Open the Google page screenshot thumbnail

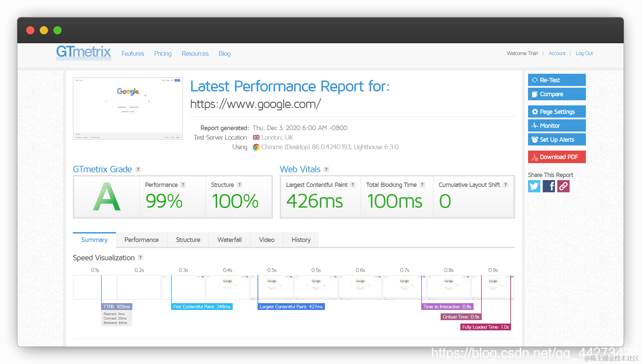coord(128,108)
